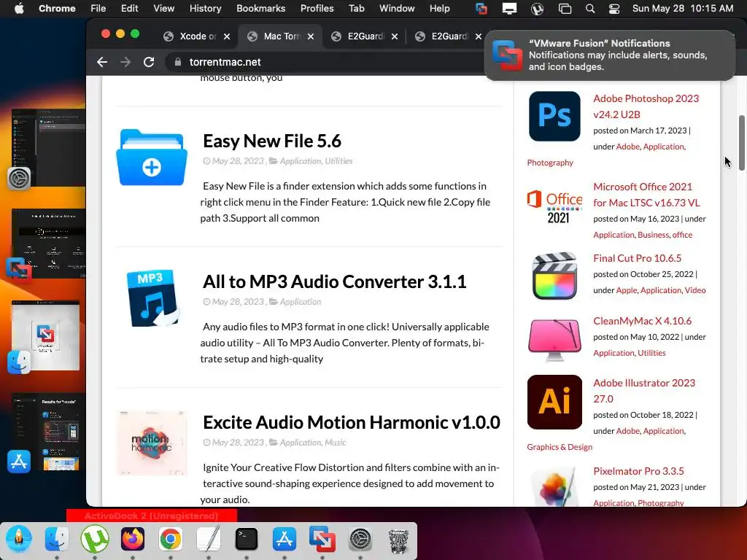The width and height of the screenshot is (747, 560).
Task: Open the Bookmarks menu
Action: tap(260, 8)
